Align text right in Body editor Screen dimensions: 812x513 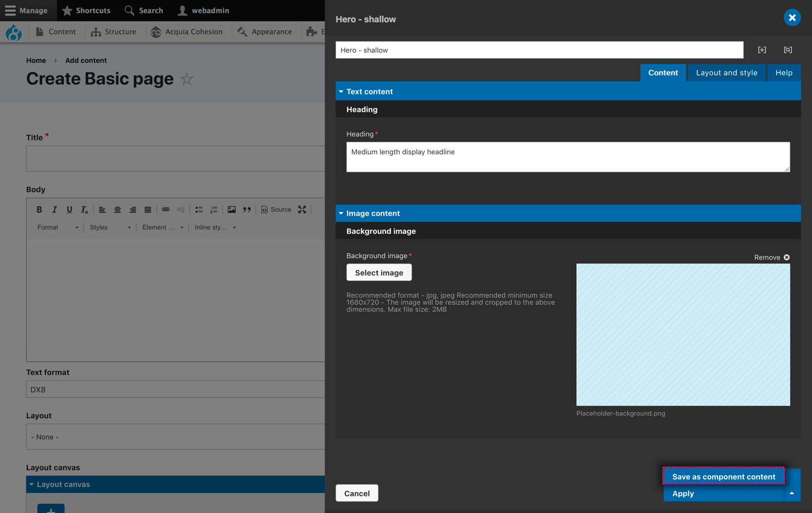pos(133,209)
